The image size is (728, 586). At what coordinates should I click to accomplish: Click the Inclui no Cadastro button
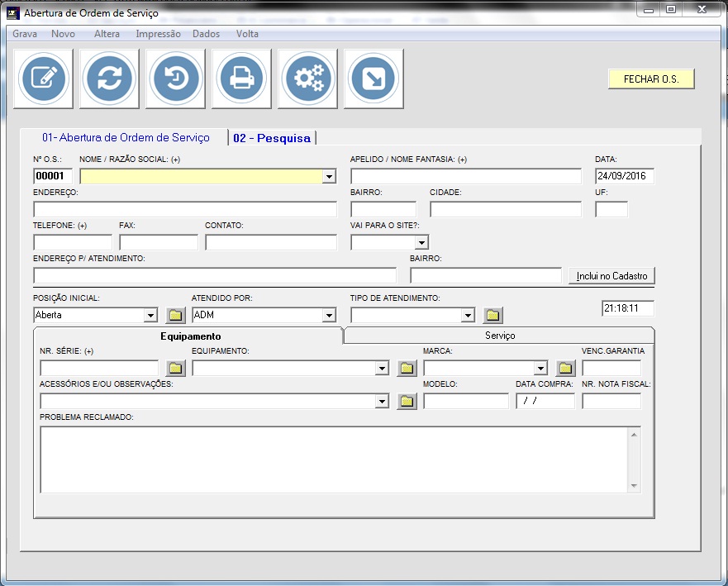611,275
